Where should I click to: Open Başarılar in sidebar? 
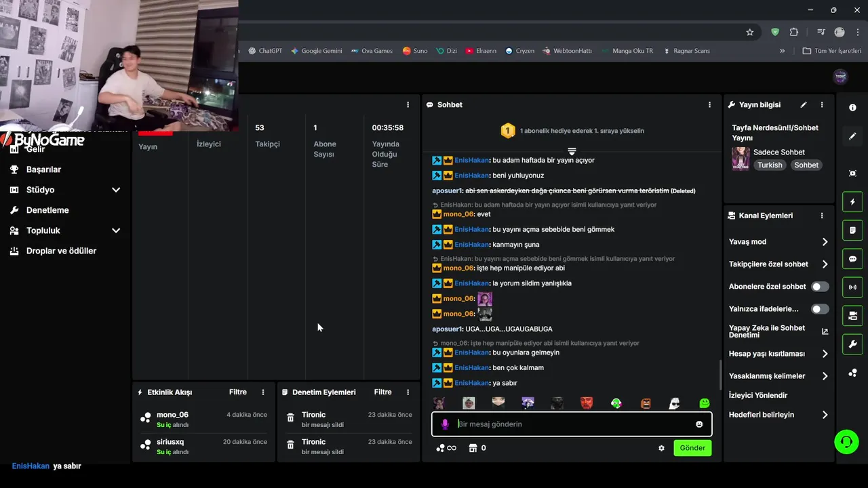click(x=43, y=169)
